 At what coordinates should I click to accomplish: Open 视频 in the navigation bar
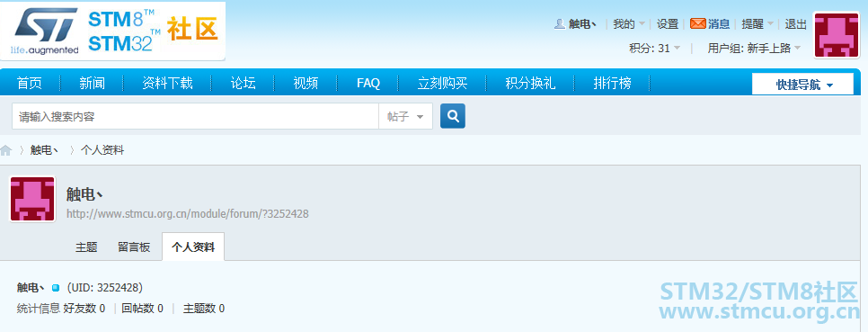tap(306, 84)
